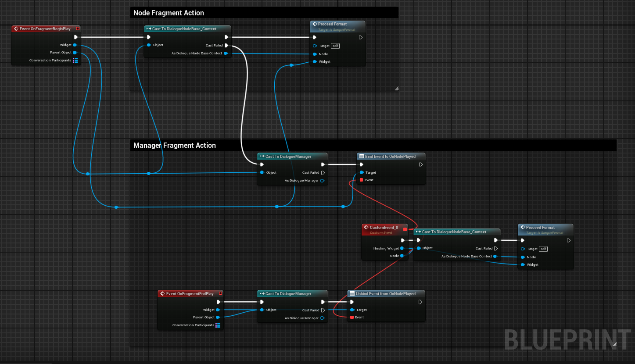The width and height of the screenshot is (635, 364).
Task: Click As Dialogue Node Base Context pin next to CustomEvent_0
Action: 495,257
